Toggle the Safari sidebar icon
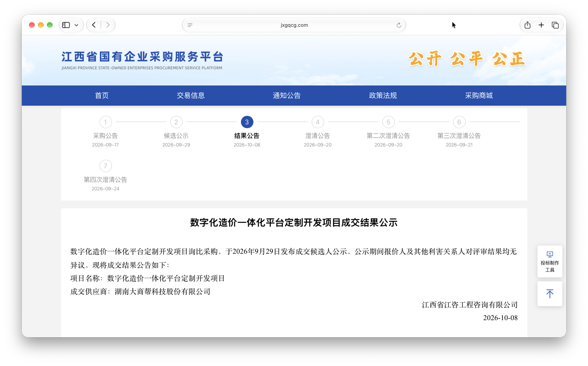Image resolution: width=588 pixels, height=366 pixels. (x=66, y=25)
